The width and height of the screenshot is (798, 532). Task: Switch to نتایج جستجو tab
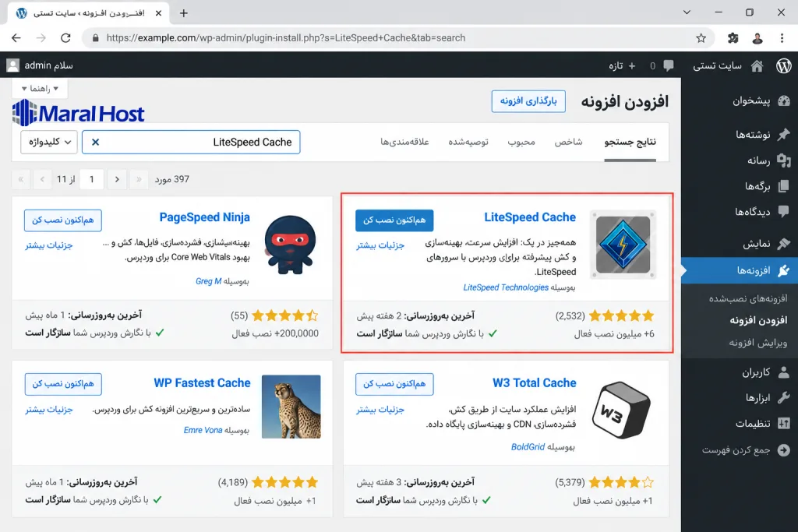630,142
